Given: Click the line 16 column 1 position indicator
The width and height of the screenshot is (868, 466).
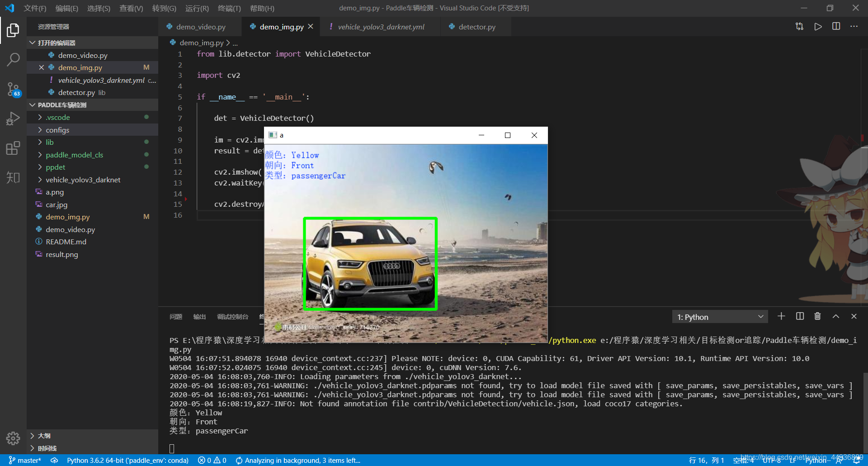Looking at the screenshot, I should coord(706,460).
